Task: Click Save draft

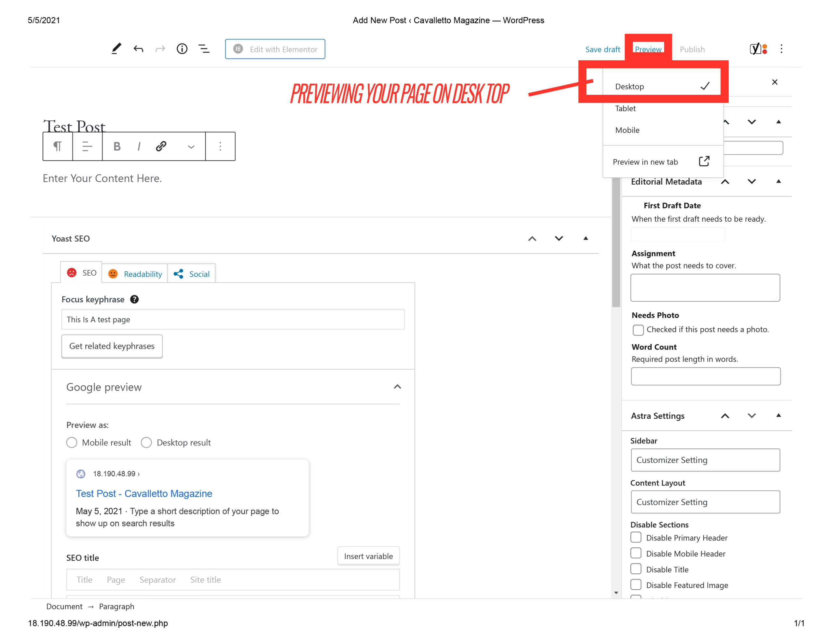Action: click(603, 49)
